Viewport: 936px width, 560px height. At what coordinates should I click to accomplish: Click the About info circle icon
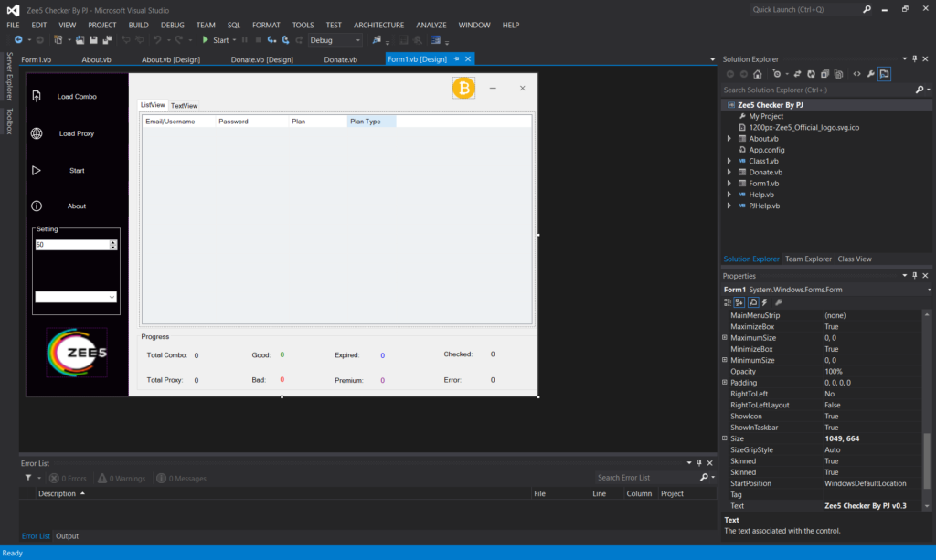coord(37,206)
